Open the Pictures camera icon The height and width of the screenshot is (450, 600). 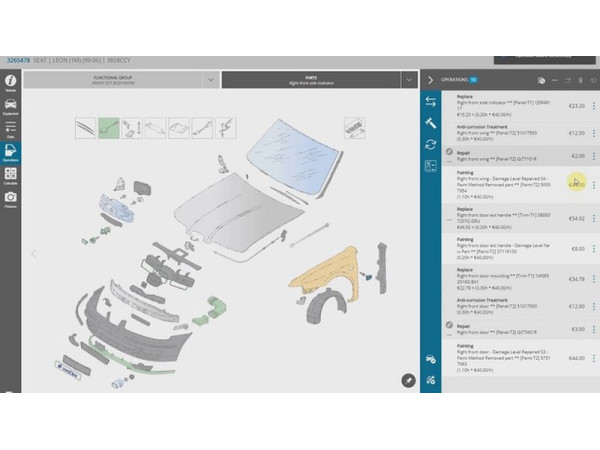pos(10,200)
